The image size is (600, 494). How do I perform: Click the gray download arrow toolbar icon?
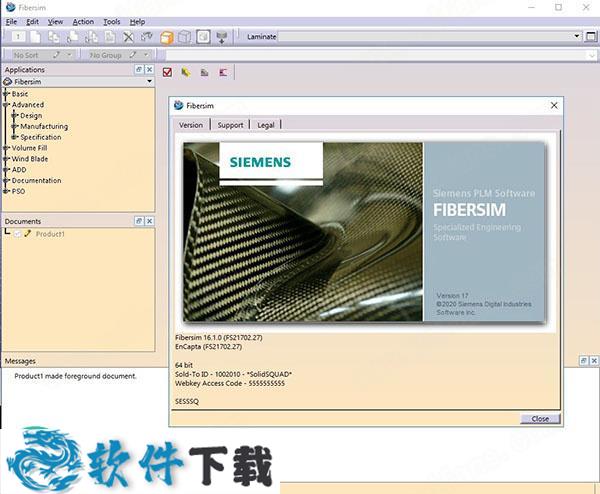click(x=222, y=37)
